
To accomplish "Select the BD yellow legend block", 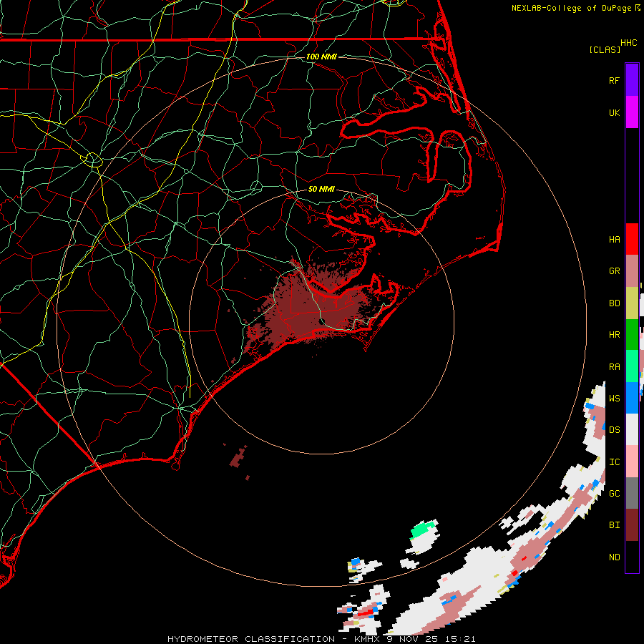I will coord(632,303).
